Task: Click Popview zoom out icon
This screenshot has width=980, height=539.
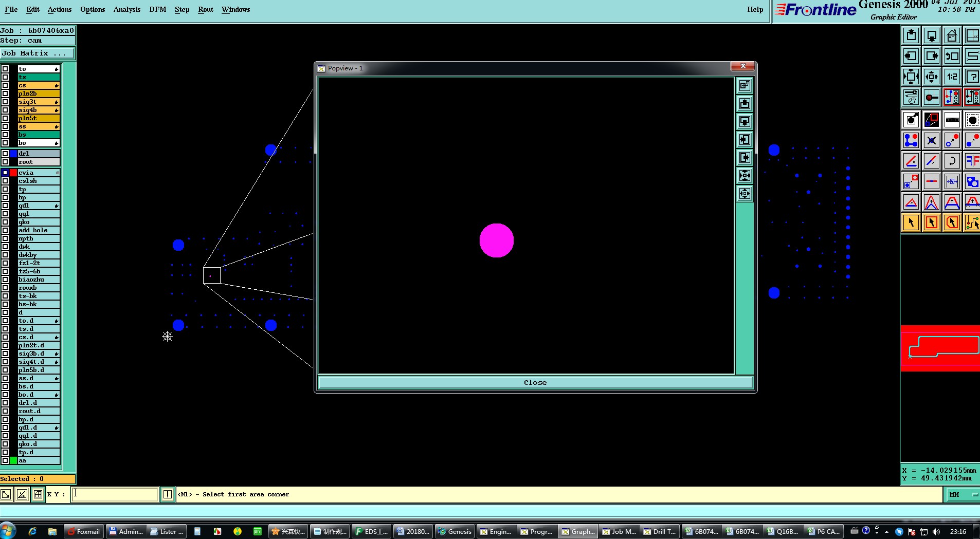Action: [x=745, y=194]
